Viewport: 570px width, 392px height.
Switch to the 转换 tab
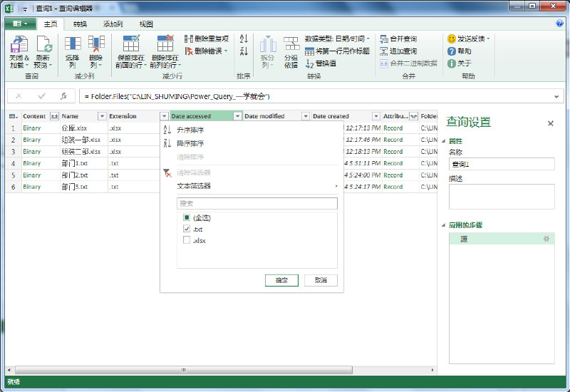point(80,24)
